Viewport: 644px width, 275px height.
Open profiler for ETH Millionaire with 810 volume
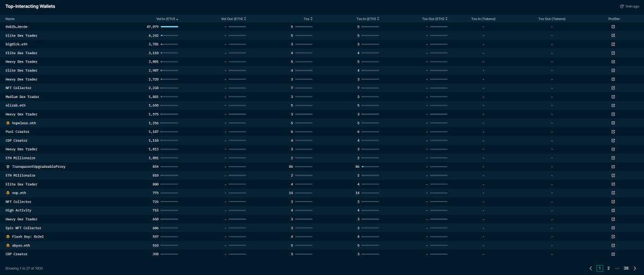click(613, 175)
